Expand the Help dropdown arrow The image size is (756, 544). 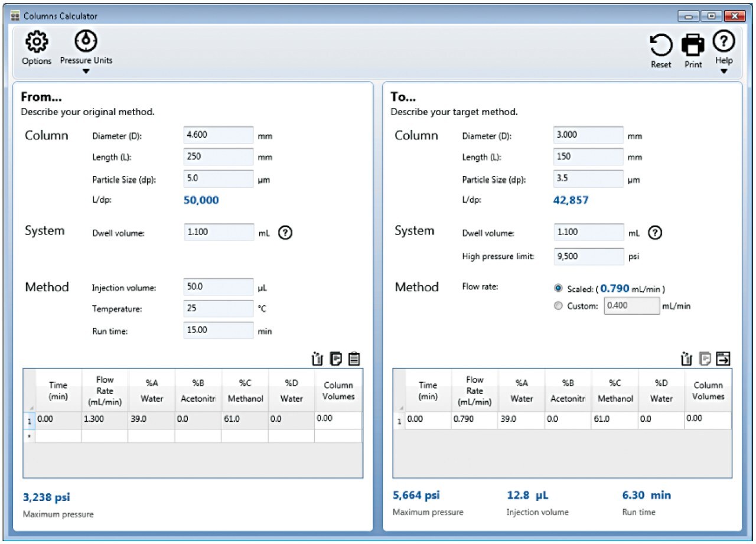tap(724, 71)
